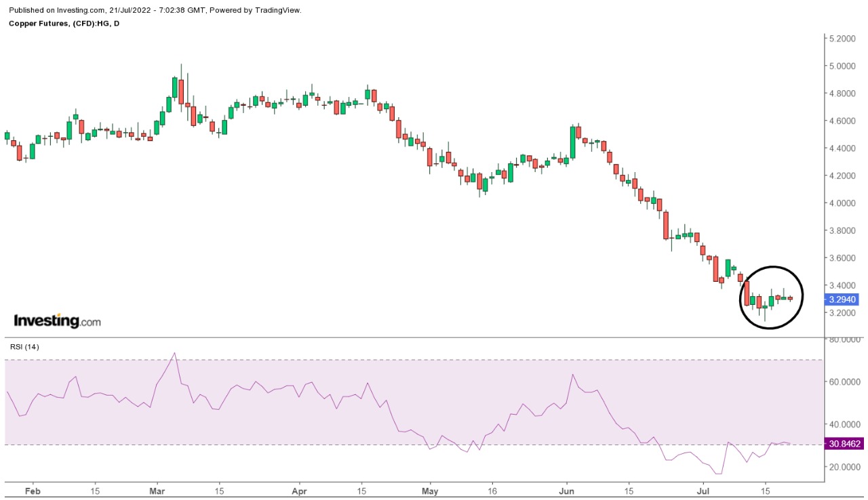Click the 20.0000 RSI axis label
868x500 pixels.
[844, 467]
